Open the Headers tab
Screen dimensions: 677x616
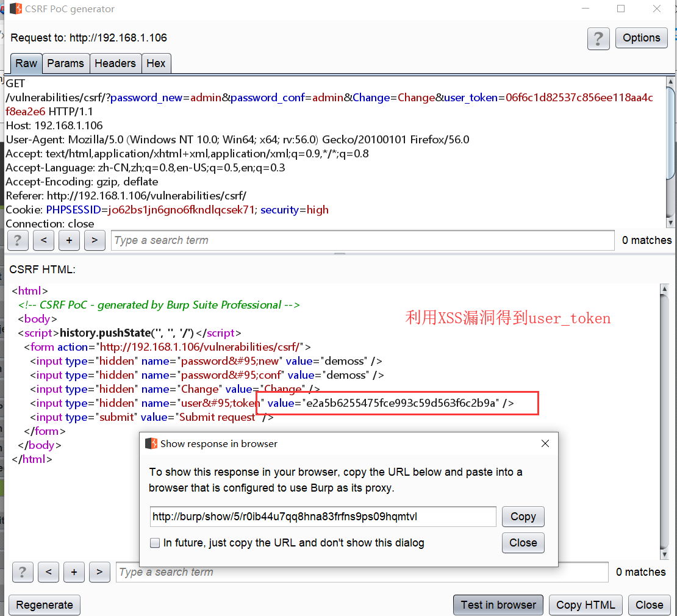click(115, 63)
